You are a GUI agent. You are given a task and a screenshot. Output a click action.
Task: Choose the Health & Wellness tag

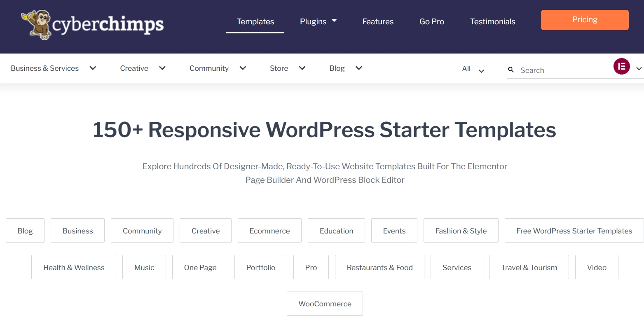click(74, 267)
